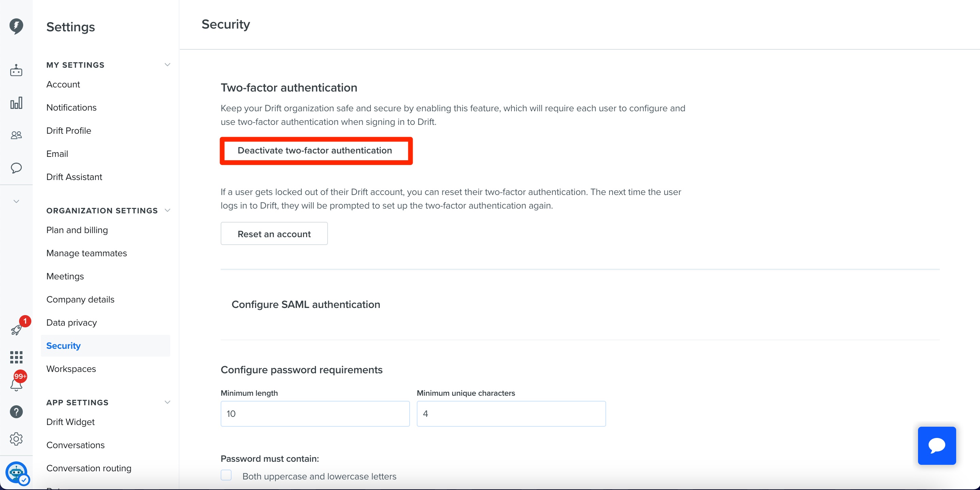Open the Data privacy settings page
This screenshot has height=490, width=980.
(x=71, y=322)
